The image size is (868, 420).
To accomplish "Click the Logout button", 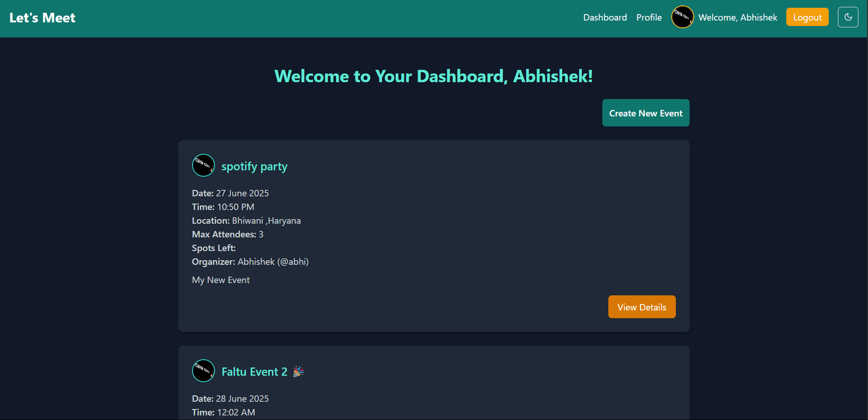I will pos(807,17).
